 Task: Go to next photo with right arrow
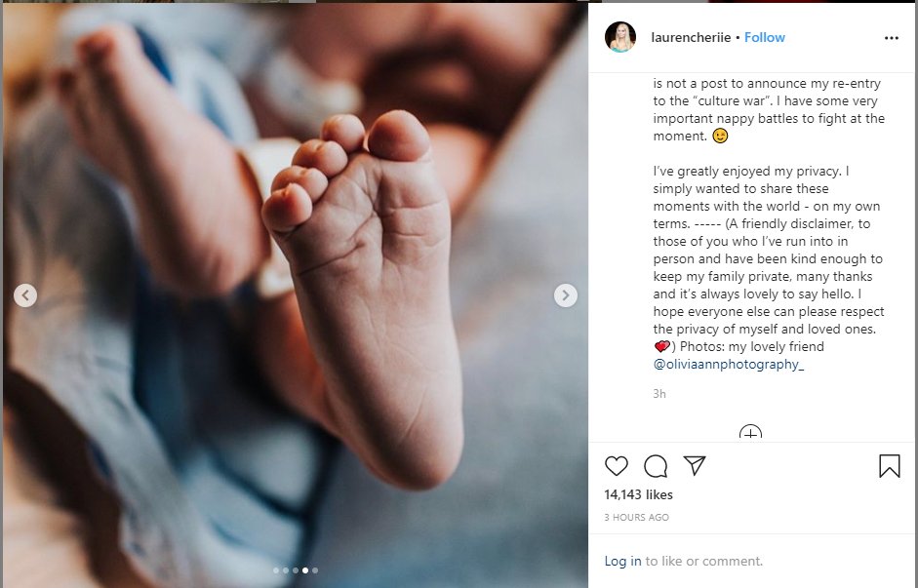566,295
